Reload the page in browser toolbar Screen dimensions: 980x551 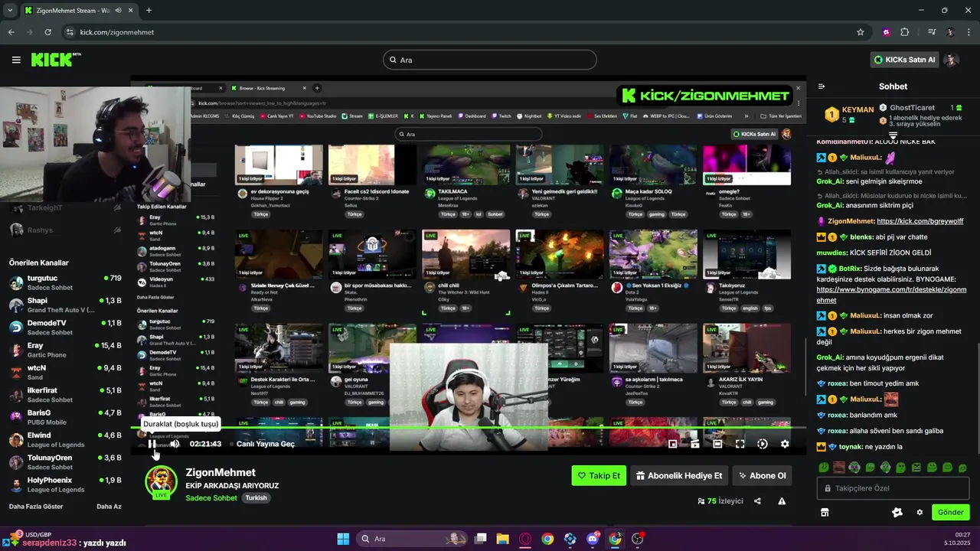pyautogui.click(x=47, y=32)
